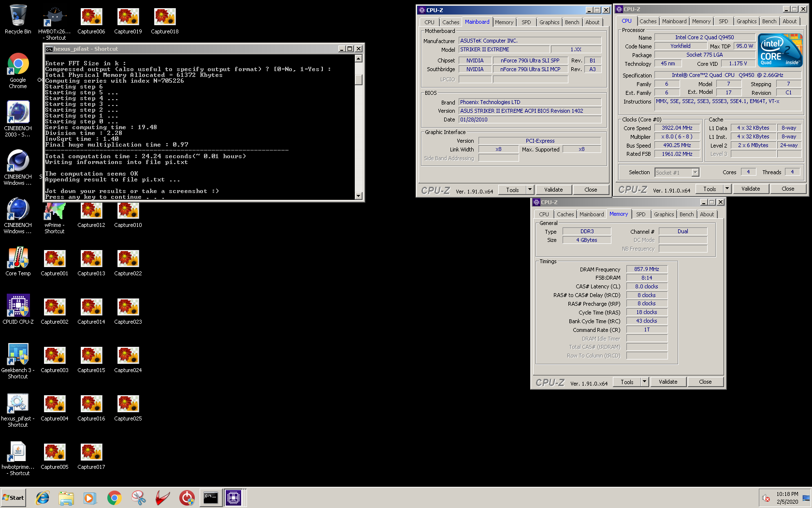Open the CPUID CPU-Z desktop shortcut
The width and height of the screenshot is (812, 508).
coord(18,310)
